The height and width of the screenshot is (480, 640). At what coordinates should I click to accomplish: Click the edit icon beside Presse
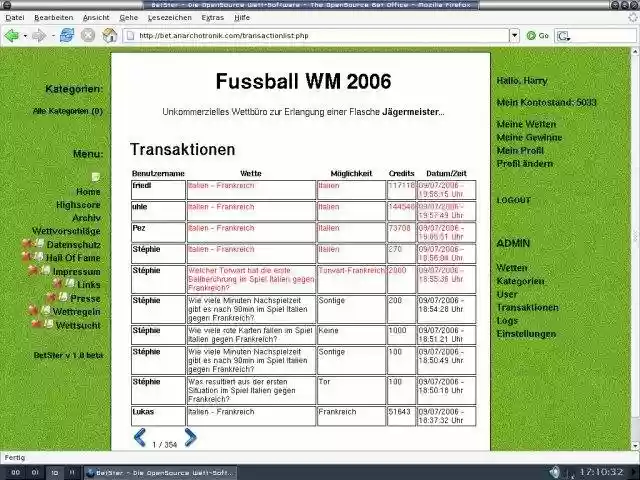pyautogui.click(x=63, y=297)
